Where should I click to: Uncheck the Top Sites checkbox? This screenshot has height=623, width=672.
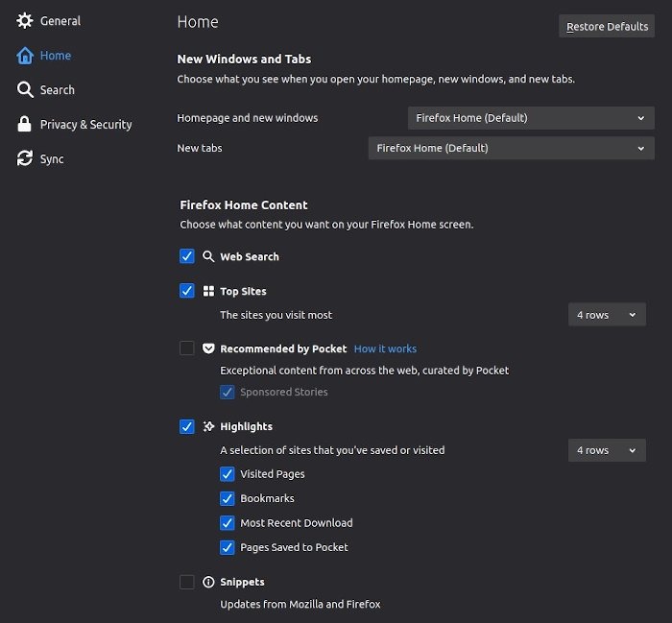187,291
